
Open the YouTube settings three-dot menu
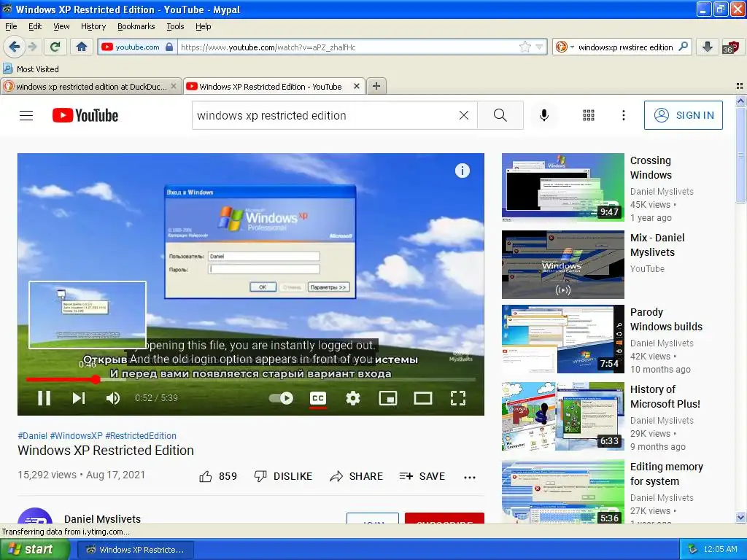pyautogui.click(x=623, y=115)
